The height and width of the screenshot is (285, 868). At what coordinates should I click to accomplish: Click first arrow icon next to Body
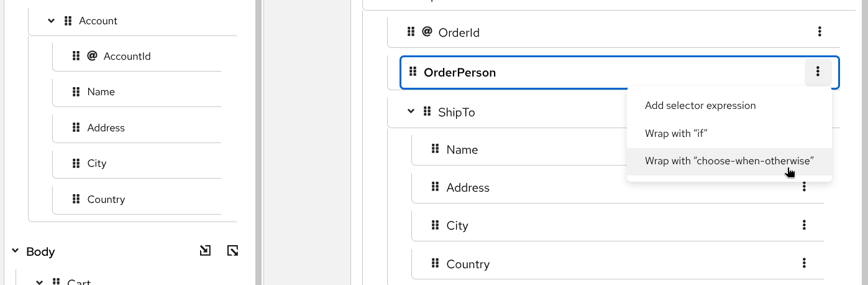tap(205, 251)
